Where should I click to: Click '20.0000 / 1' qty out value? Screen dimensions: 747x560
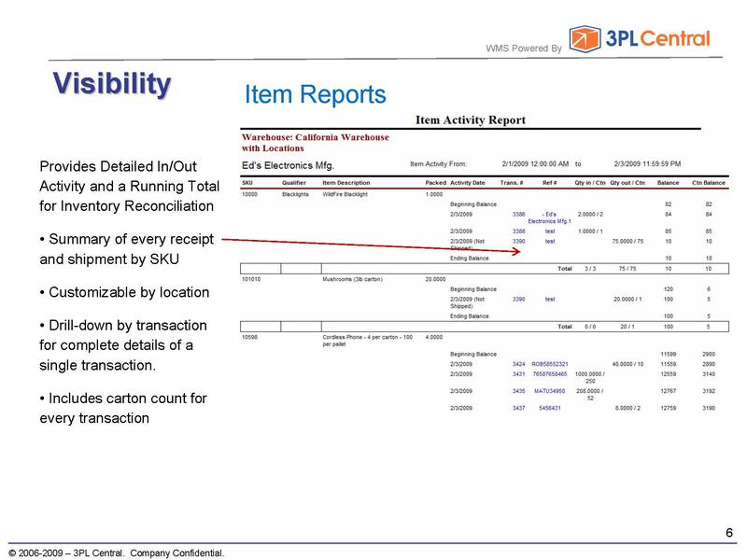(x=627, y=300)
